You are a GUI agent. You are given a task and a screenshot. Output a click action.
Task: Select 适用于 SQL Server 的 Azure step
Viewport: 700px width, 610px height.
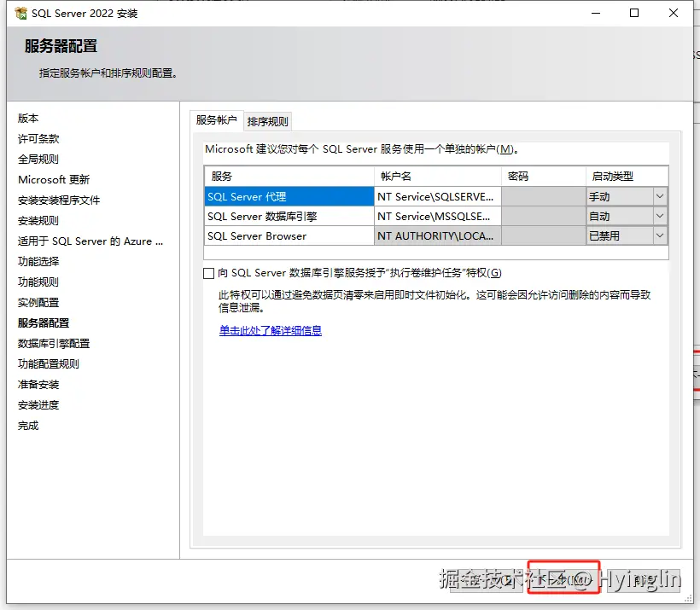90,241
